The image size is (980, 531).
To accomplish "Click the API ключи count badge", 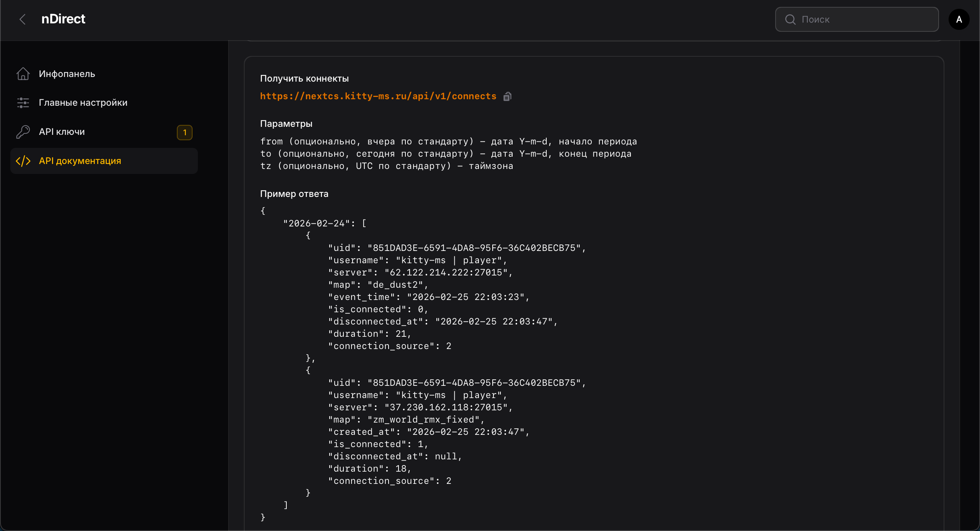I will (185, 133).
